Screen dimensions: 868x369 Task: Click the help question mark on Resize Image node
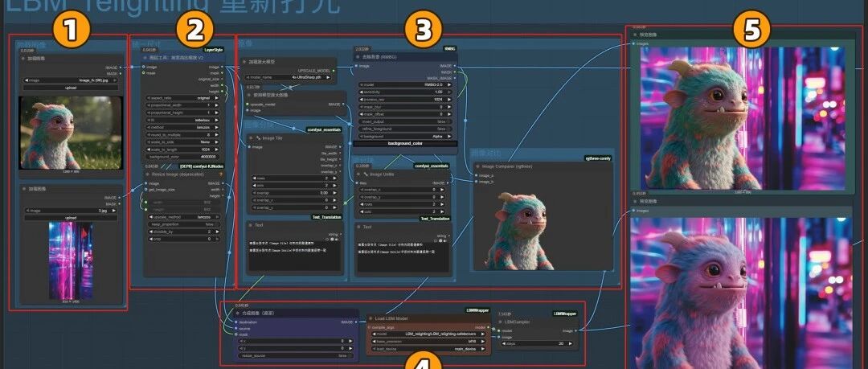tap(221, 174)
